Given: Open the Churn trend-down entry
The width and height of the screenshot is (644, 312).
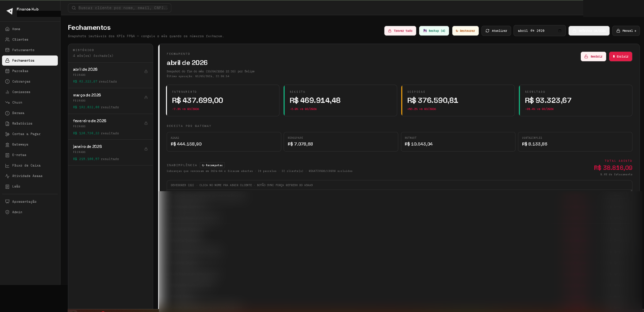Looking at the screenshot, I should coord(30,102).
